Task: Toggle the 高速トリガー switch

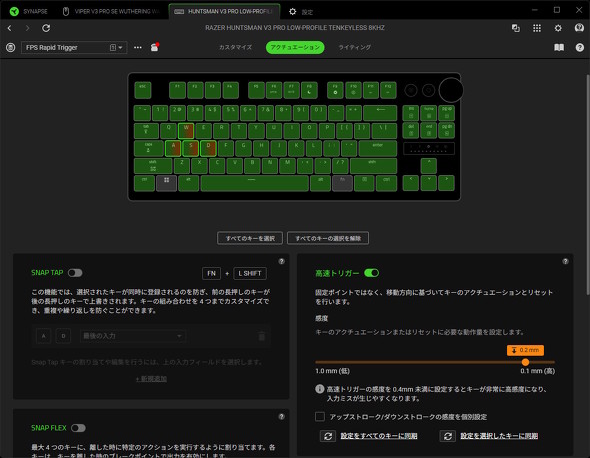Action: [x=371, y=273]
